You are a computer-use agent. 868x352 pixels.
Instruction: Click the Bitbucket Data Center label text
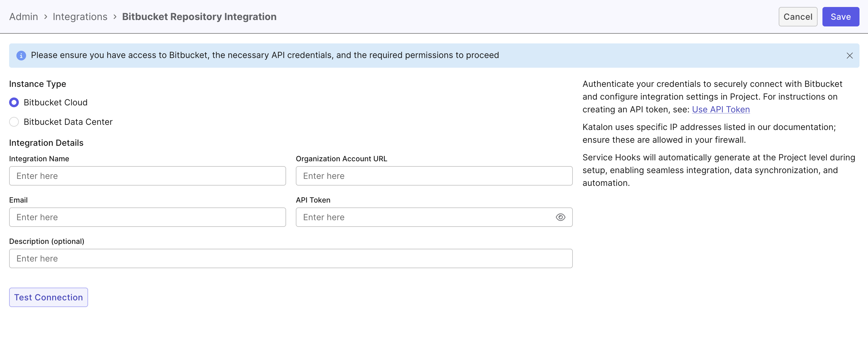[x=68, y=122]
